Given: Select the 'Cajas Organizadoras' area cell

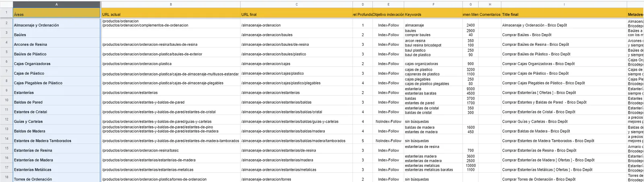Looking at the screenshot, I should [x=56, y=62].
